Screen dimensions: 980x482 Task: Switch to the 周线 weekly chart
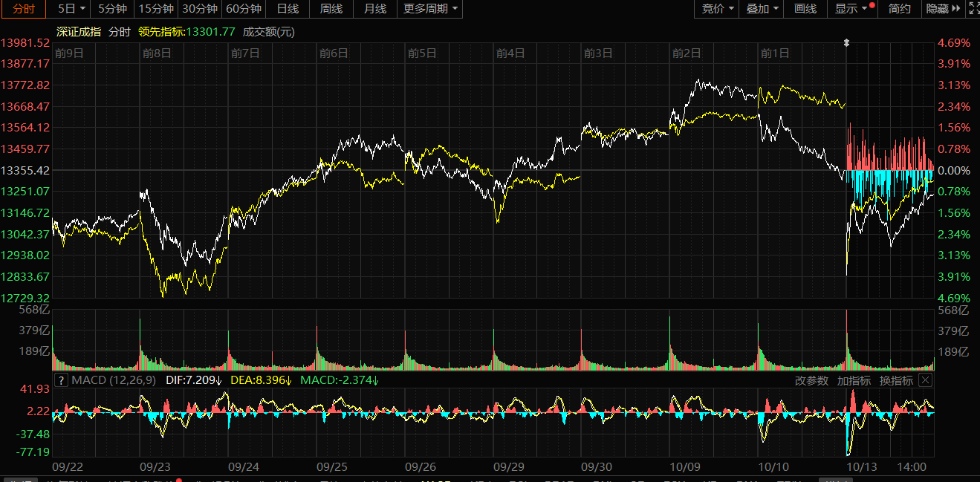tap(331, 9)
